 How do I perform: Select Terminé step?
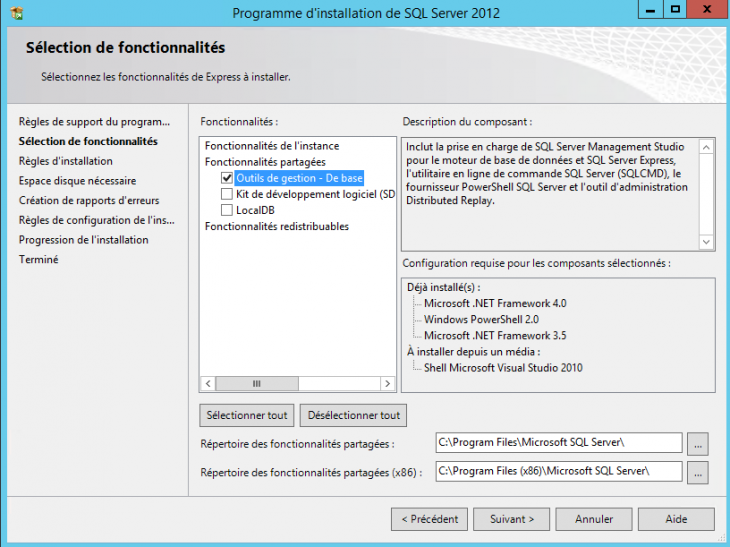[x=39, y=259]
